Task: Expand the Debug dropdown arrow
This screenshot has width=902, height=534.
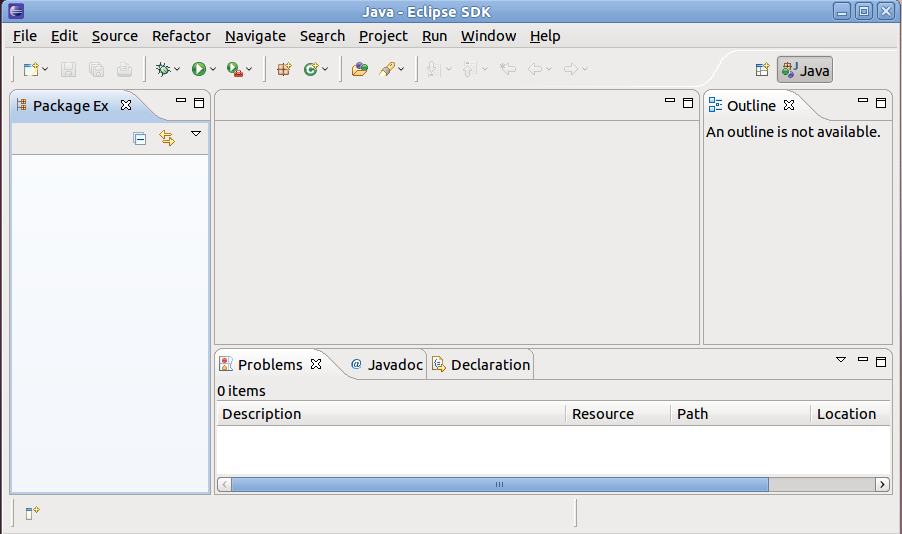Action: tap(177, 70)
